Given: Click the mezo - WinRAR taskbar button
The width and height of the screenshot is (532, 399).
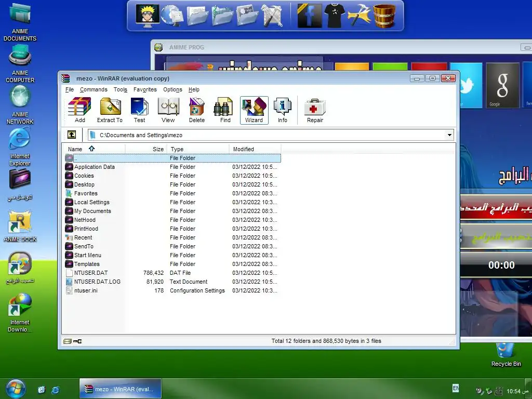Looking at the screenshot, I should point(121,389).
